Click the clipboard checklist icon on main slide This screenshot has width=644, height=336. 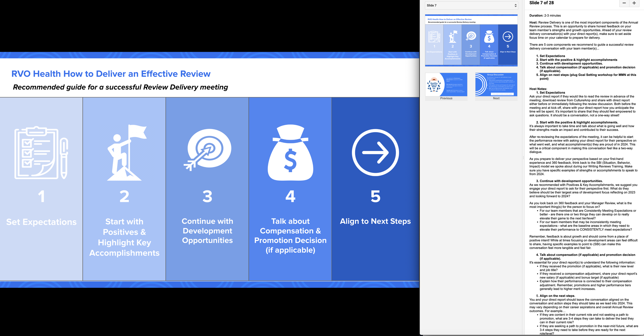point(41,153)
